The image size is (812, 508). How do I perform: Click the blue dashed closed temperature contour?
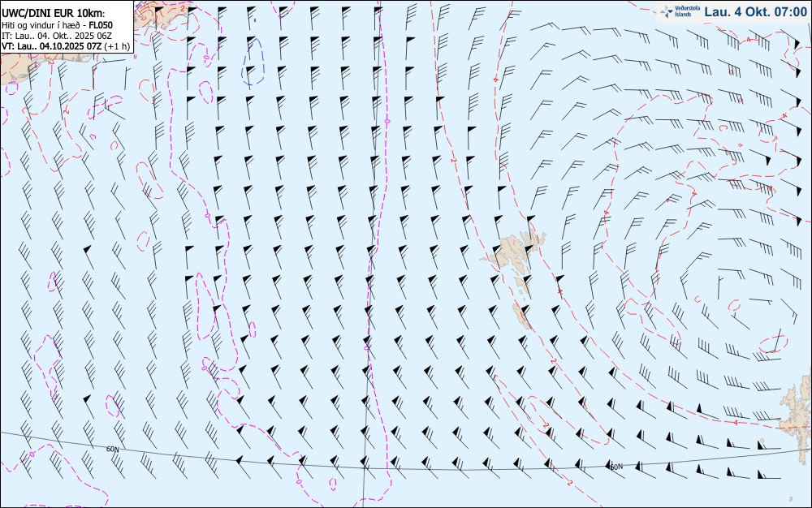(253, 62)
